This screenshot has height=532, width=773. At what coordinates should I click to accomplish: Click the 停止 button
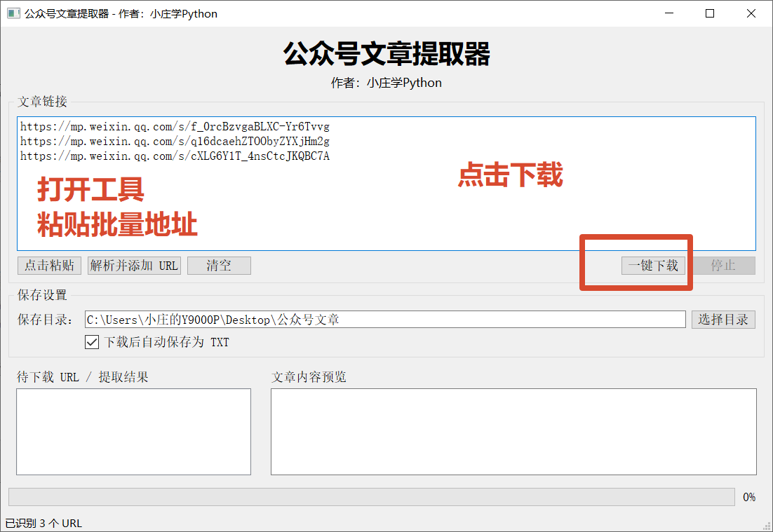click(723, 266)
